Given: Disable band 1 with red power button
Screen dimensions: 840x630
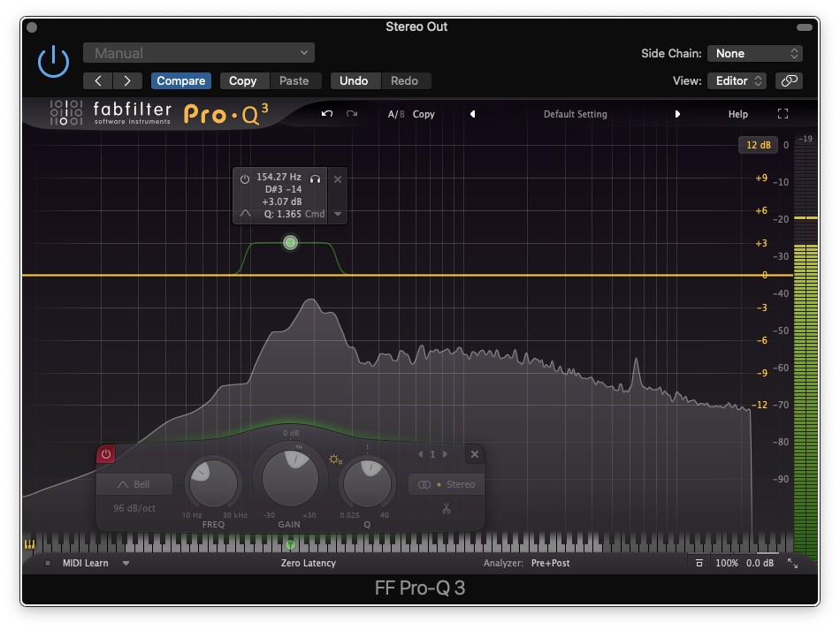Looking at the screenshot, I should point(106,454).
